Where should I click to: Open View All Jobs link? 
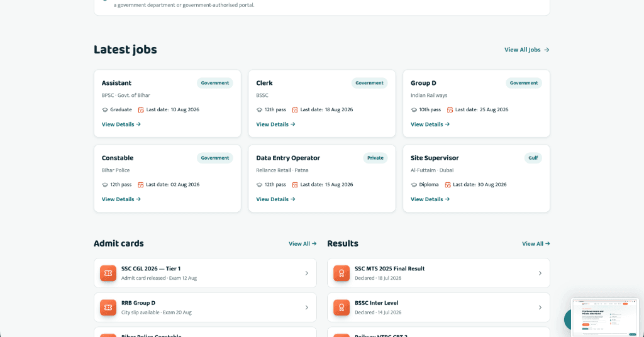click(526, 50)
